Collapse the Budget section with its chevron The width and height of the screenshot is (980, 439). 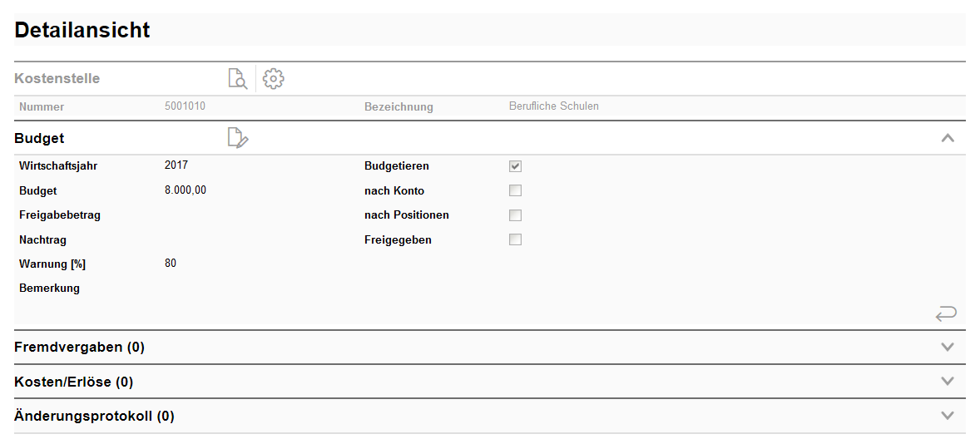click(x=947, y=138)
